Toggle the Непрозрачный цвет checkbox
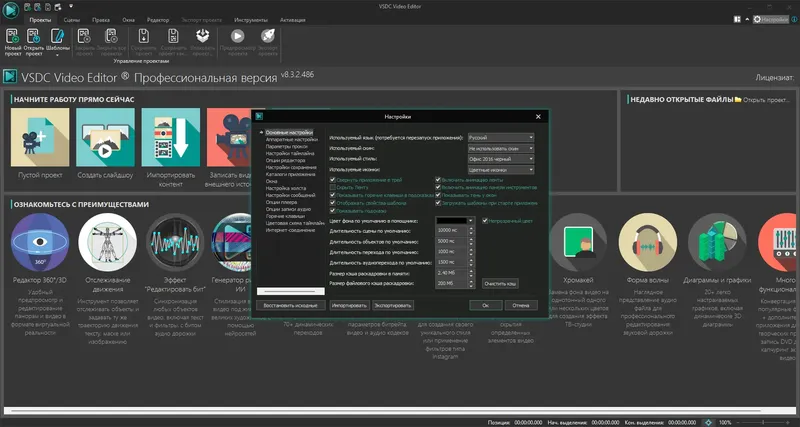 point(485,221)
